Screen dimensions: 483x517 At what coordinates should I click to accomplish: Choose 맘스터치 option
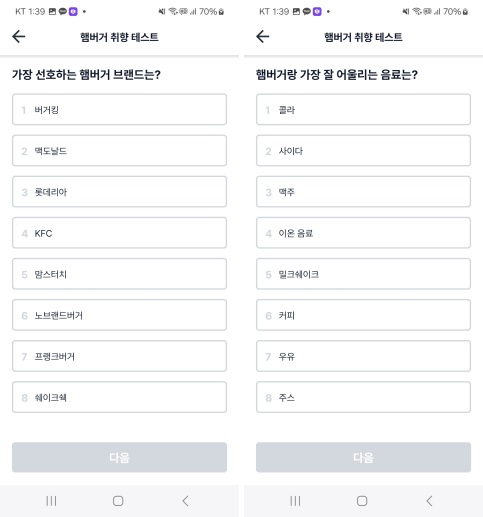click(x=119, y=274)
